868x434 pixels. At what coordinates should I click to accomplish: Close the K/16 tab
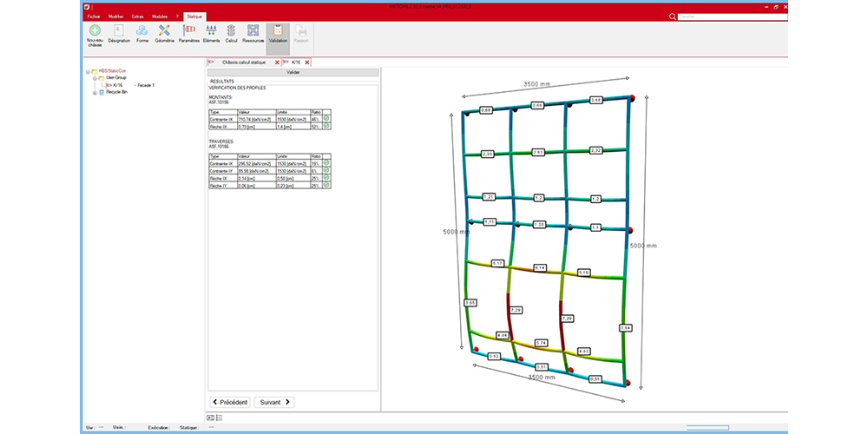[306, 63]
